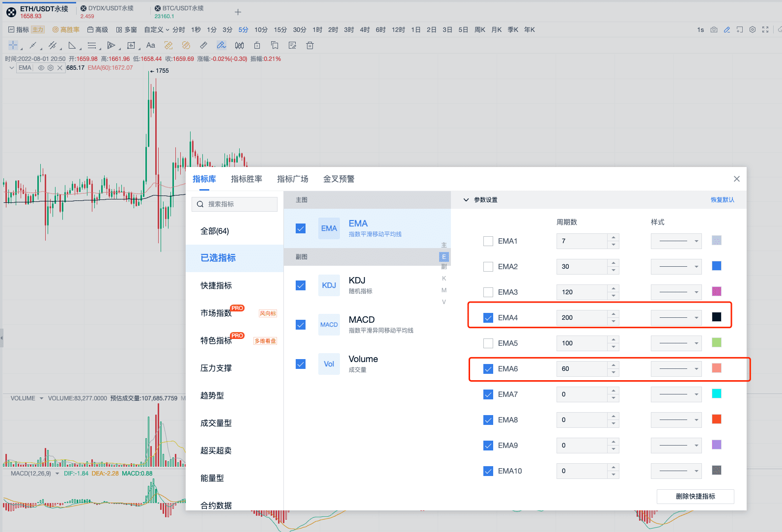Take a chart screenshot with camera icon
Image resolution: width=782 pixels, height=532 pixels.
714,30
